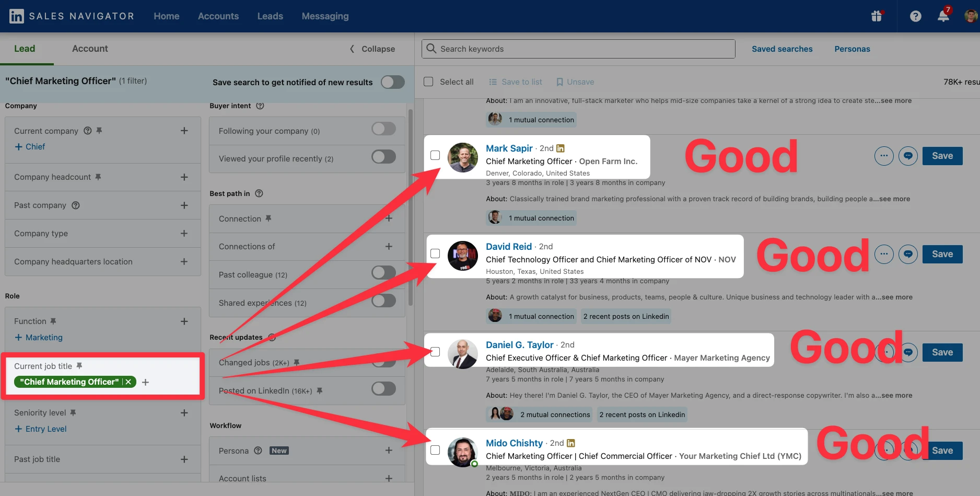This screenshot has height=496, width=980.
Task: Collapse the filters panel
Action: [372, 49]
